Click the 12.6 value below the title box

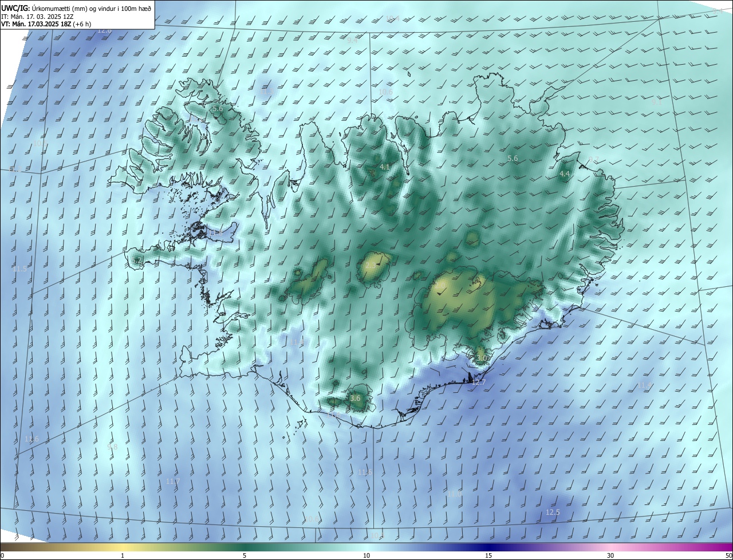[104, 30]
